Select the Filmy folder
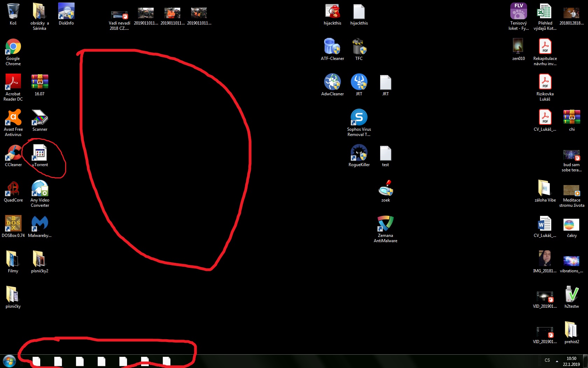This screenshot has width=588, height=368. pos(13,260)
